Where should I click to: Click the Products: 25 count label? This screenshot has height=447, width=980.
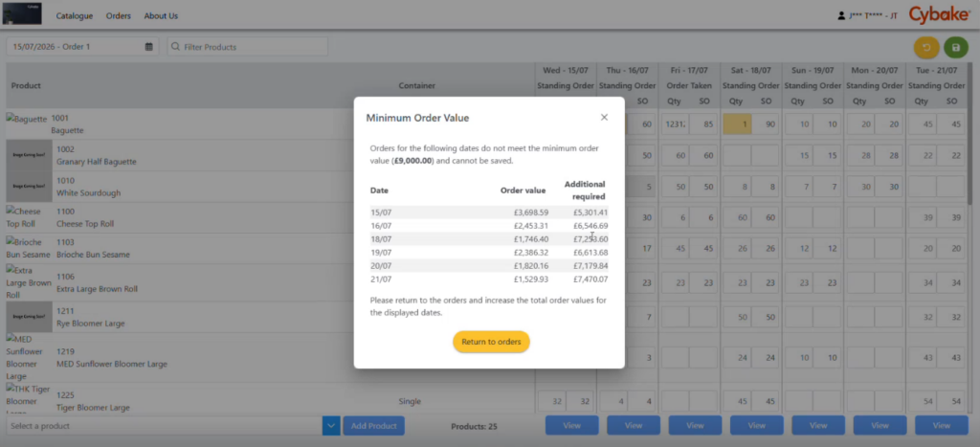[474, 426]
